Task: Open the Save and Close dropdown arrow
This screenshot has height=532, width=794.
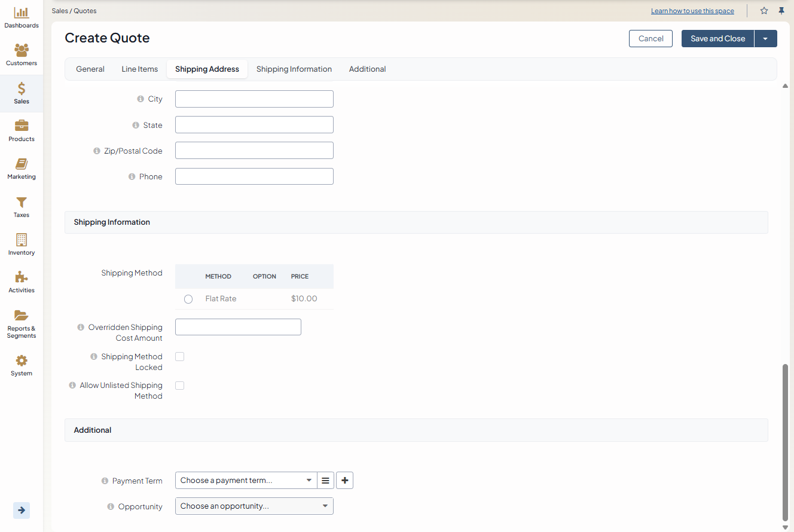Action: [765, 39]
